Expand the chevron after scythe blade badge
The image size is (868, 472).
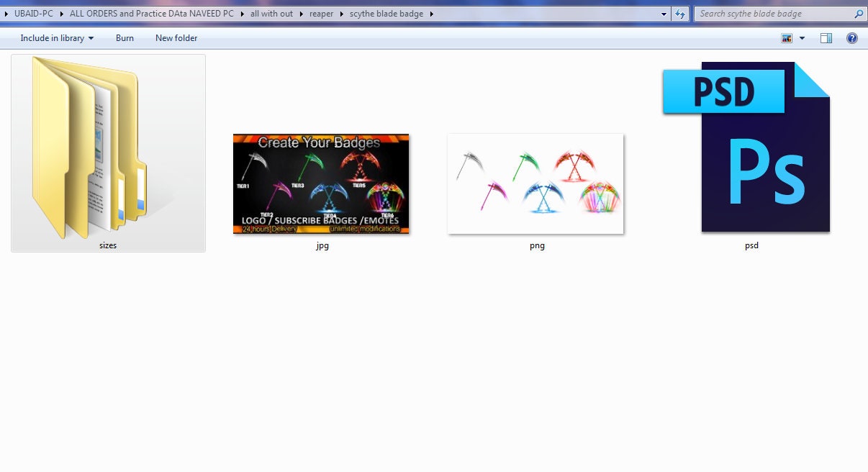coord(430,14)
